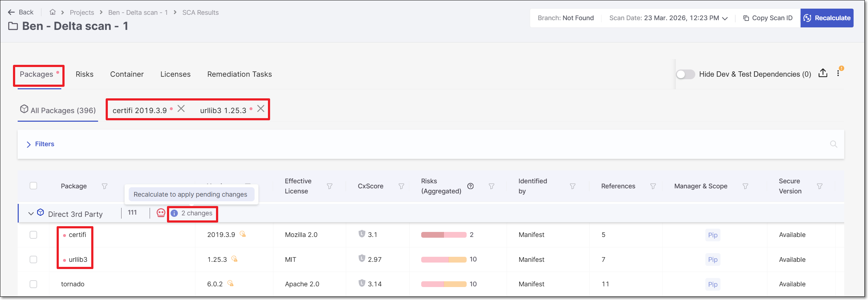This screenshot has height=300, width=868.
Task: Open the Remediation Tasks tab
Action: point(239,74)
